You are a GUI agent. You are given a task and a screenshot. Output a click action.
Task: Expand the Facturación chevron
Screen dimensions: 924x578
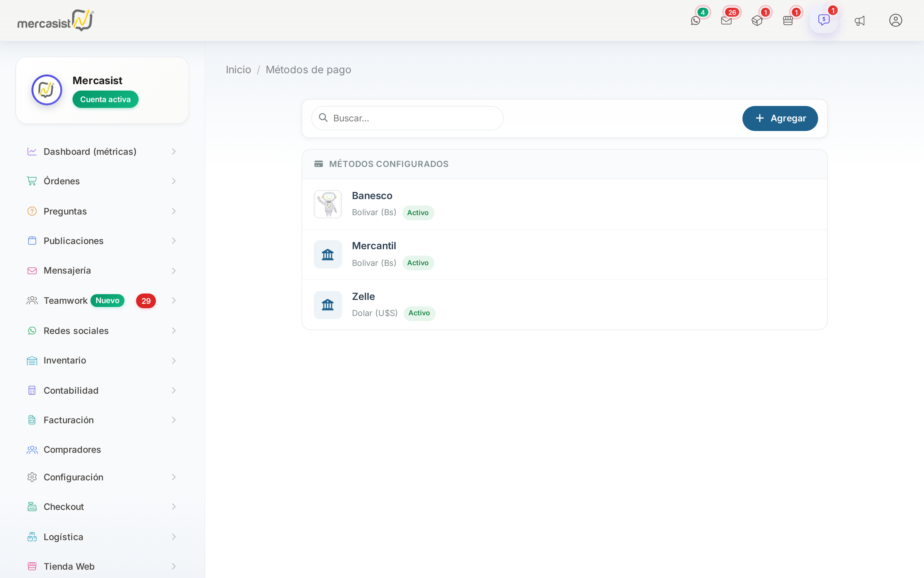point(174,420)
